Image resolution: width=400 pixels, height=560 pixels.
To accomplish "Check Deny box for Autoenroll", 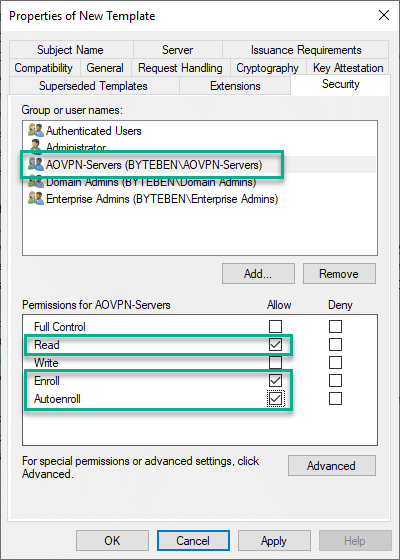I will coord(335,399).
